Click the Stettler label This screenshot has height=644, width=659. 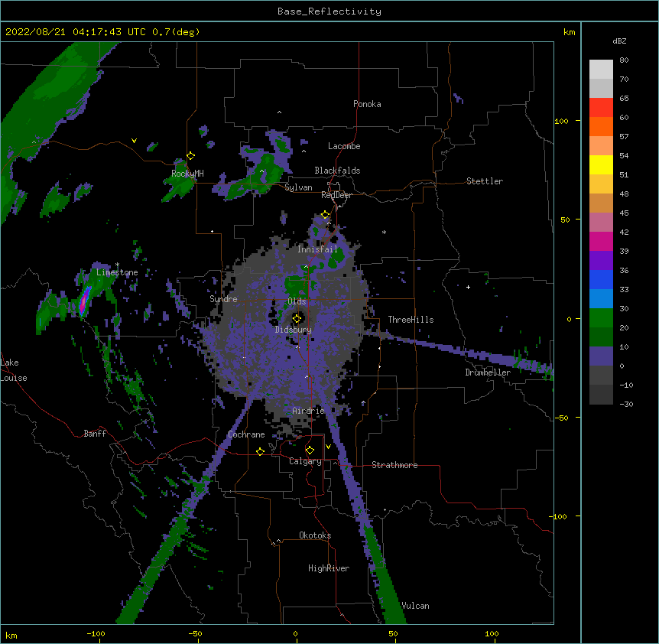485,181
